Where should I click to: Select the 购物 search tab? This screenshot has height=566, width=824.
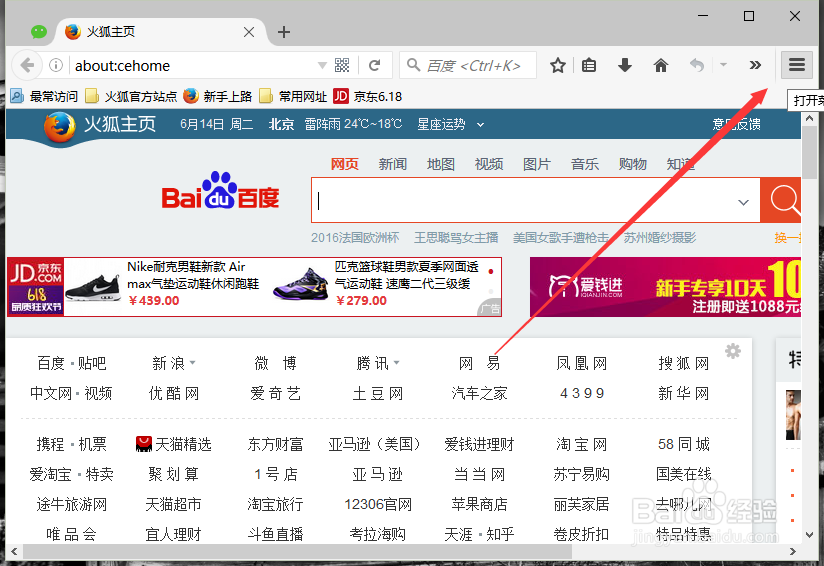[633, 164]
